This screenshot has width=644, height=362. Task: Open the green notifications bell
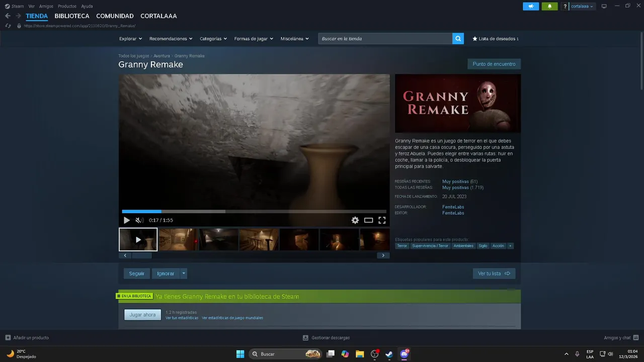coord(549,6)
